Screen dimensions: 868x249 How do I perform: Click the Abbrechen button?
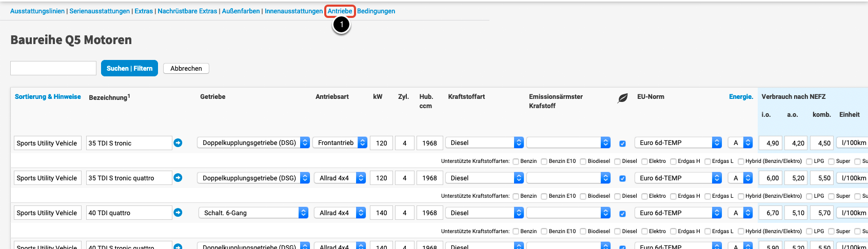(186, 68)
